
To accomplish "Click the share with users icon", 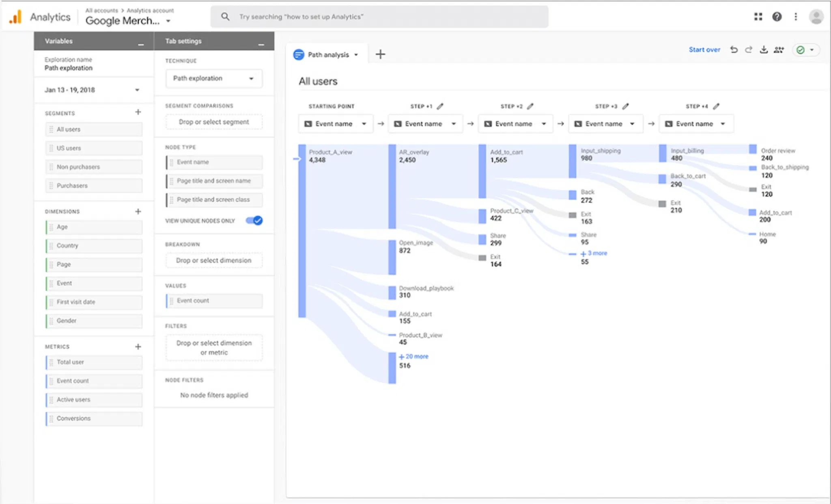I will pos(779,50).
